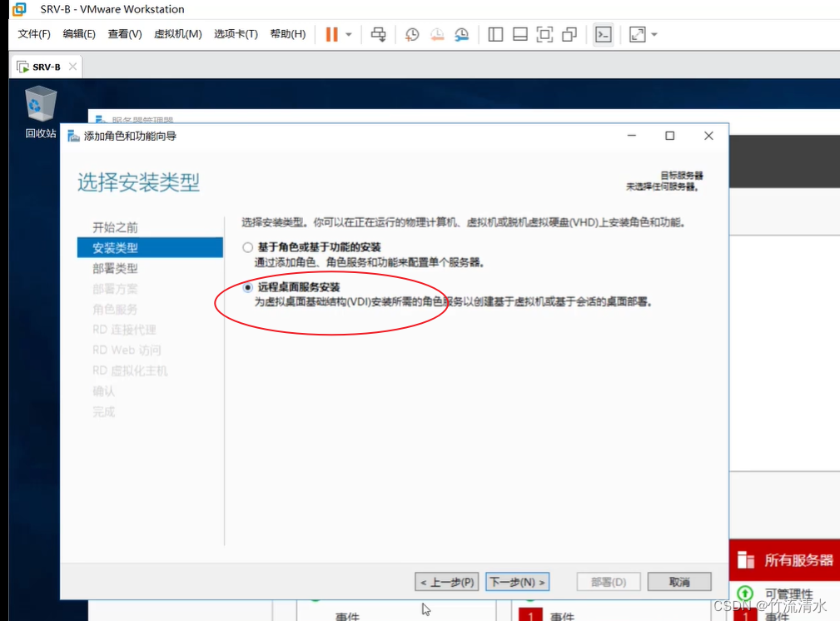Screen dimensions: 840x621
Task: Revert to snapshot icon in the VMware toolbar
Action: click(x=437, y=34)
